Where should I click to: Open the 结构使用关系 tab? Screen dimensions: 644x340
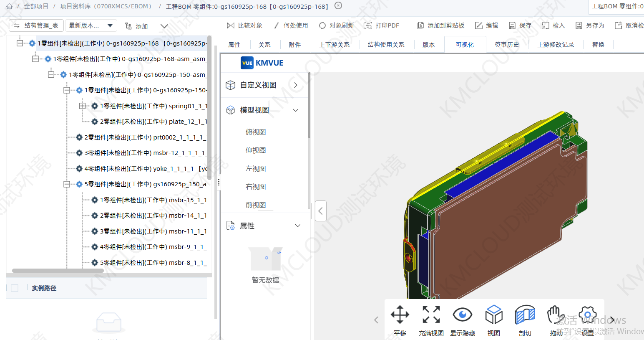[x=386, y=44]
